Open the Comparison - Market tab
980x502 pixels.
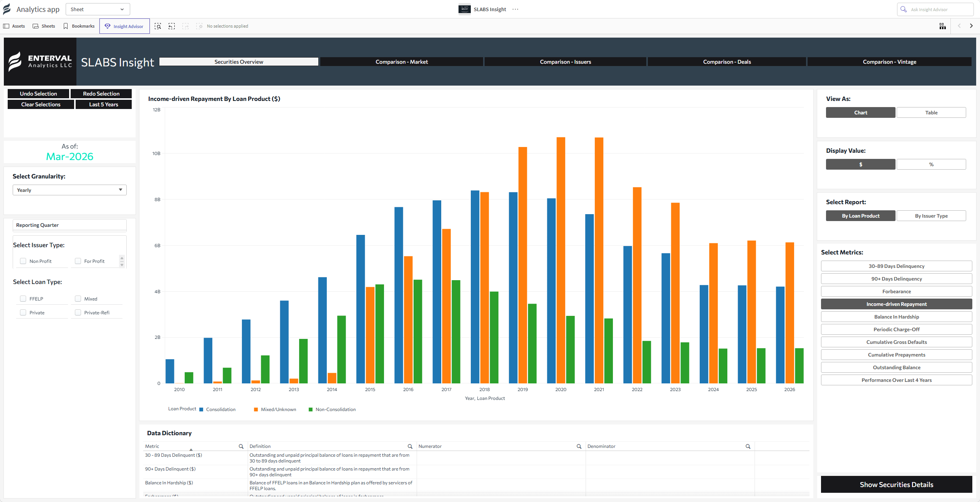tap(402, 62)
